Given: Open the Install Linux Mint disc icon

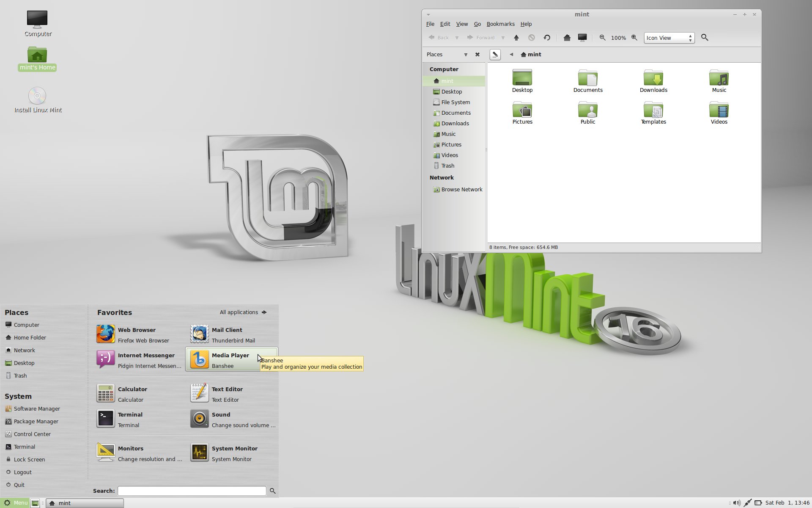Looking at the screenshot, I should tap(38, 100).
